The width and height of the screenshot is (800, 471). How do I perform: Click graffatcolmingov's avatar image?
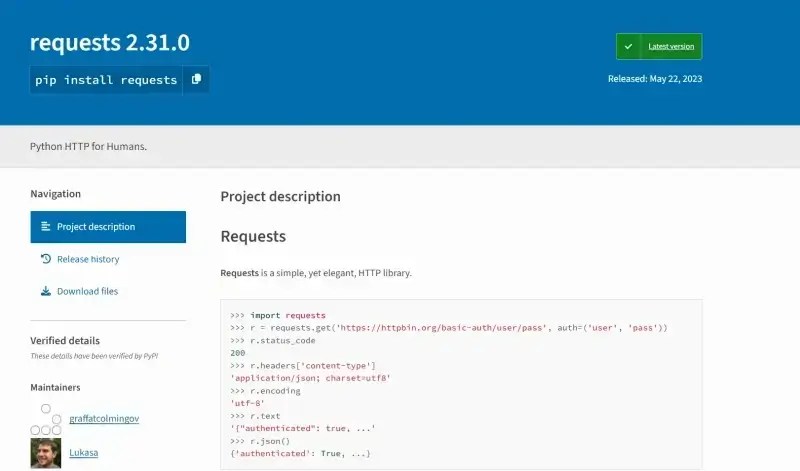(46, 419)
